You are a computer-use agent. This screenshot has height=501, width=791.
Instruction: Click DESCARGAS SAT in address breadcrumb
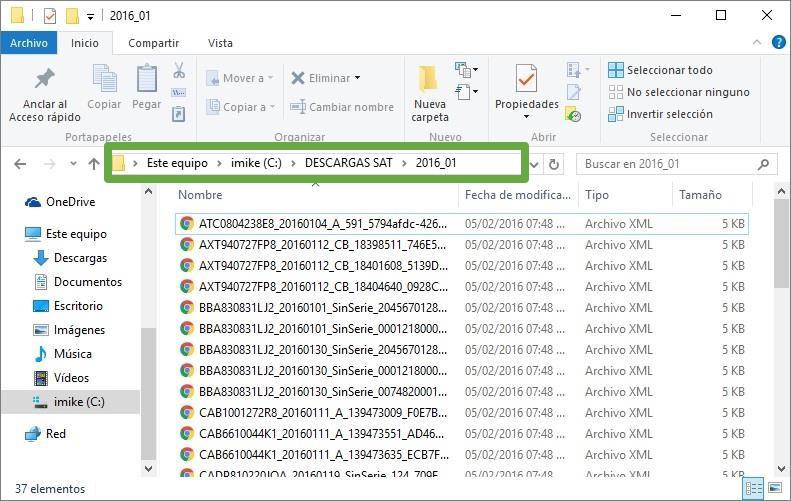click(x=349, y=163)
